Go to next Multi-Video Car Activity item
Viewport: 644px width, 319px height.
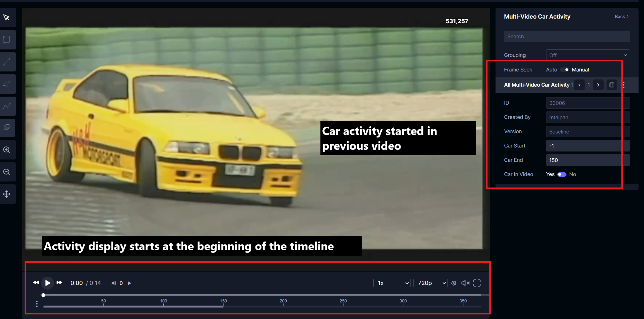pos(598,85)
